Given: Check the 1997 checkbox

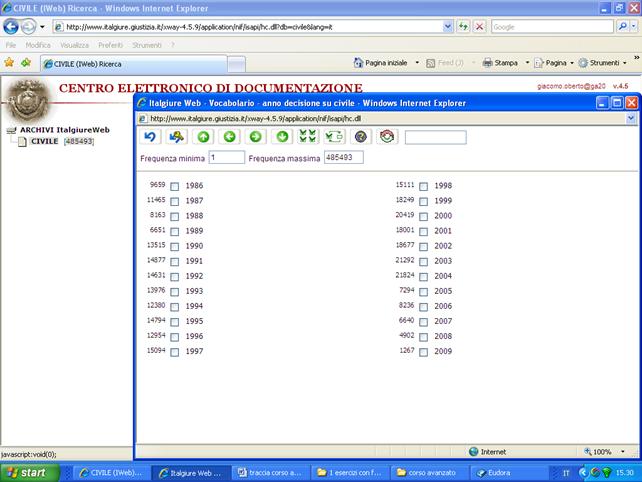Looking at the screenshot, I should pyautogui.click(x=174, y=352).
